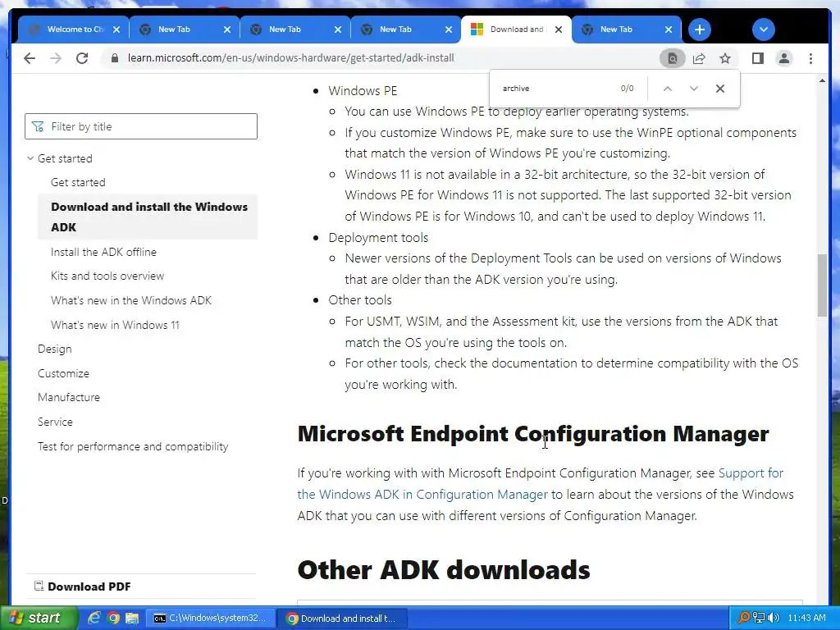Click the find-in-page search icon in address bar
Screen dimensions: 840x630
tap(673, 58)
